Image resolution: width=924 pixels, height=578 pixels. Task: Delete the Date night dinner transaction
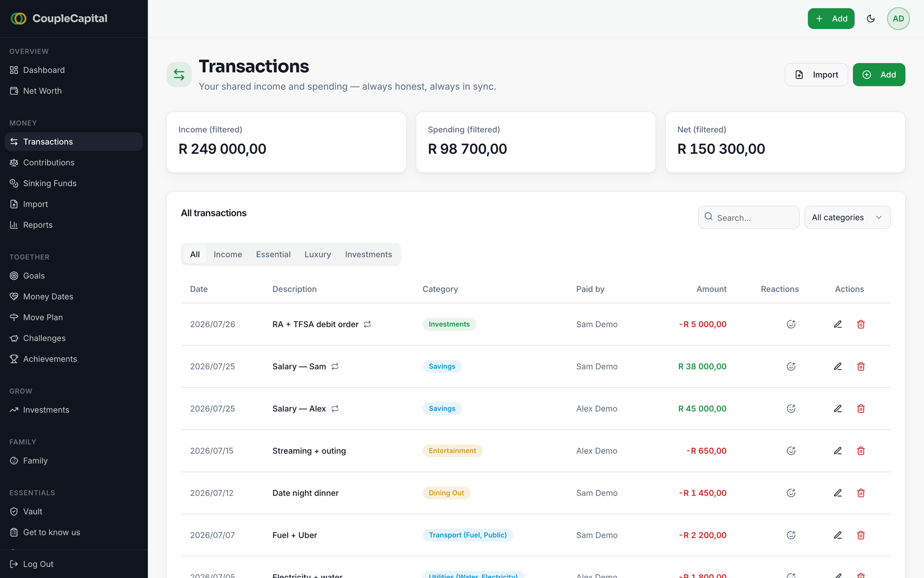click(861, 493)
